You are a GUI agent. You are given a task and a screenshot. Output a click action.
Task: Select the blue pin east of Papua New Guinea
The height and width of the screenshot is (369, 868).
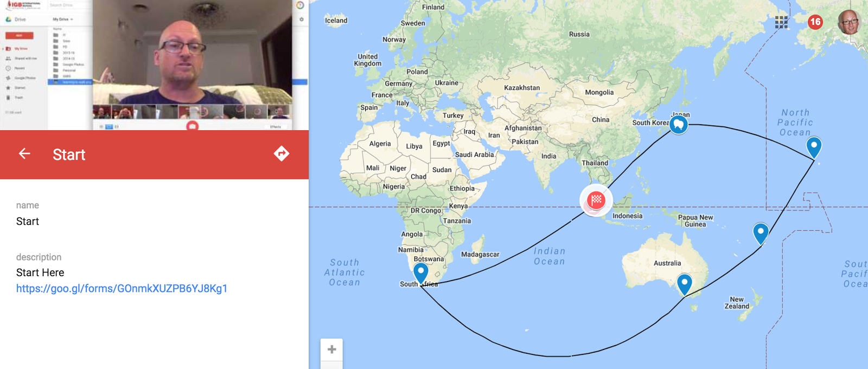point(761,234)
